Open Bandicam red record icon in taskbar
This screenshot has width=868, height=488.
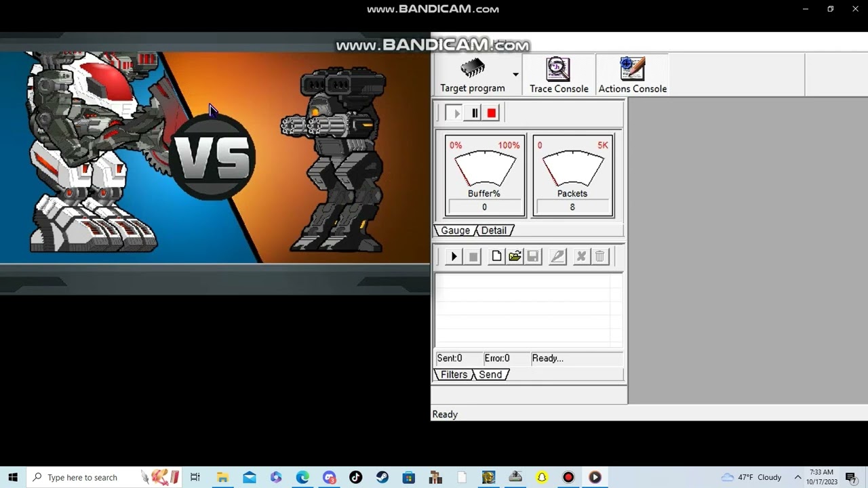click(568, 477)
